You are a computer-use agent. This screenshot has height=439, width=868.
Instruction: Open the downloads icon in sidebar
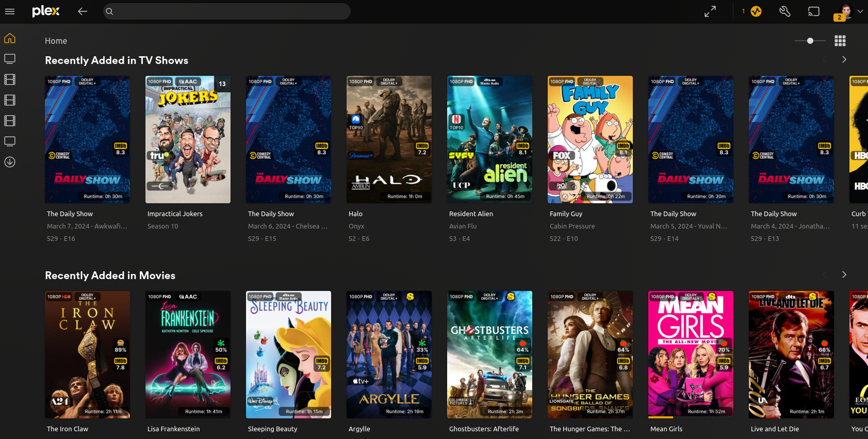[10, 162]
